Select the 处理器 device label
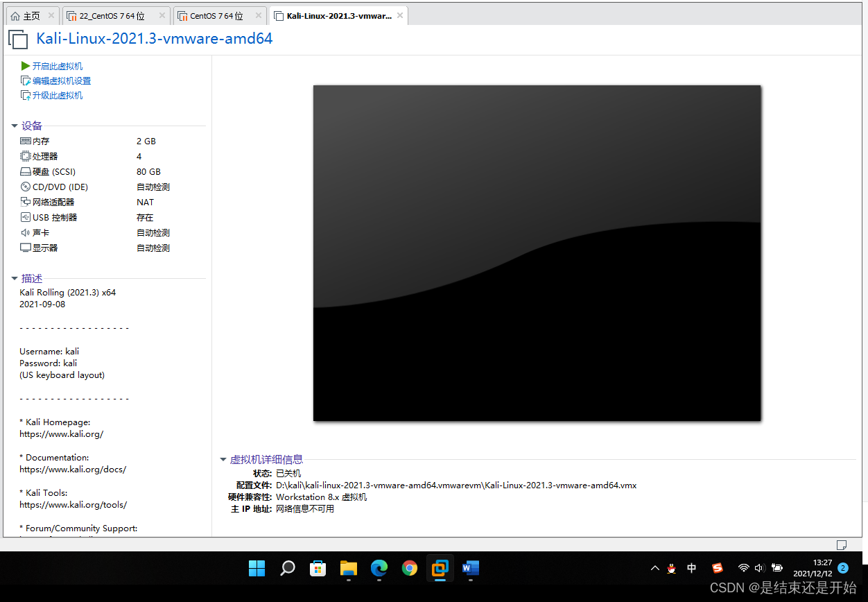 point(45,156)
